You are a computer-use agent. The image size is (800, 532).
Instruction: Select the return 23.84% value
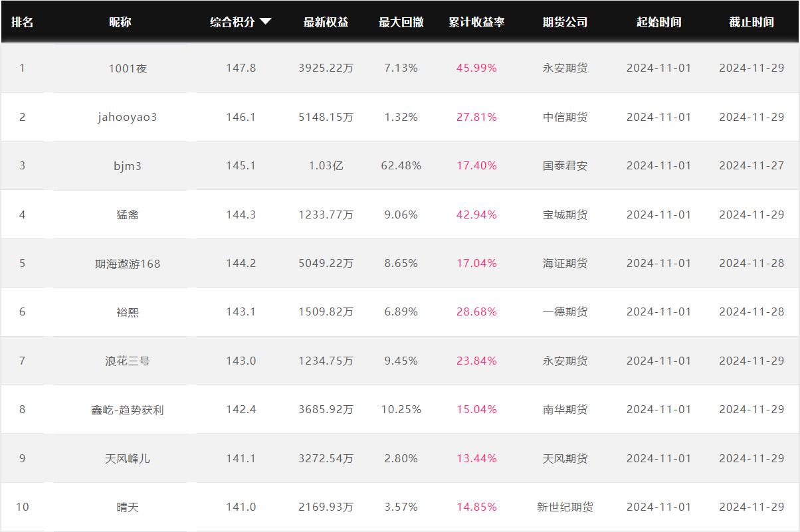coord(476,361)
